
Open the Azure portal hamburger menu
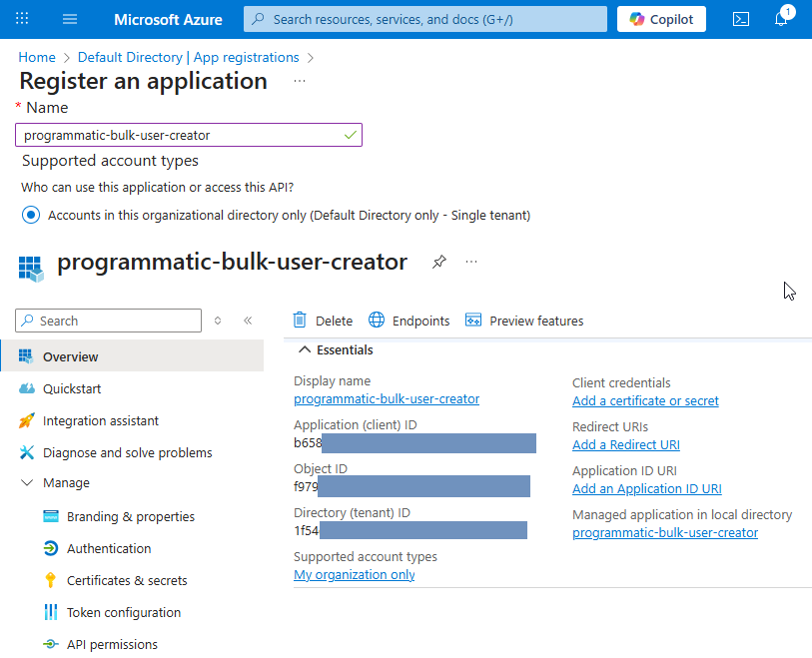tap(70, 19)
